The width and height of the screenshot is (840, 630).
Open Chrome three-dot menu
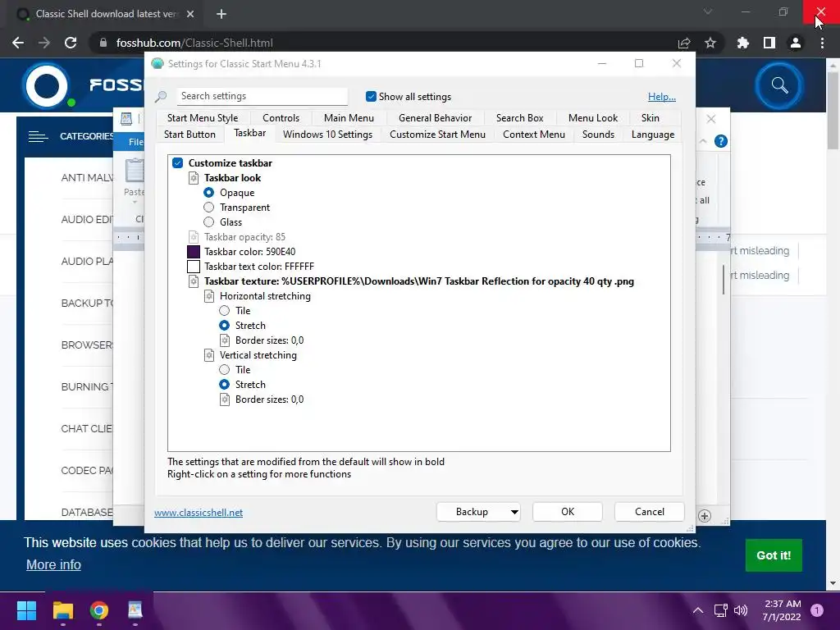pos(822,43)
